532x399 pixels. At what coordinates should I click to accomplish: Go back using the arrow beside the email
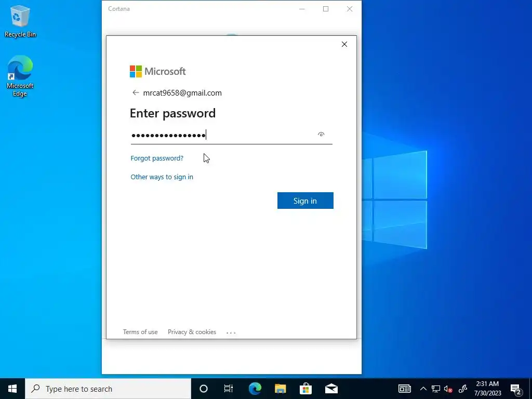click(x=136, y=92)
